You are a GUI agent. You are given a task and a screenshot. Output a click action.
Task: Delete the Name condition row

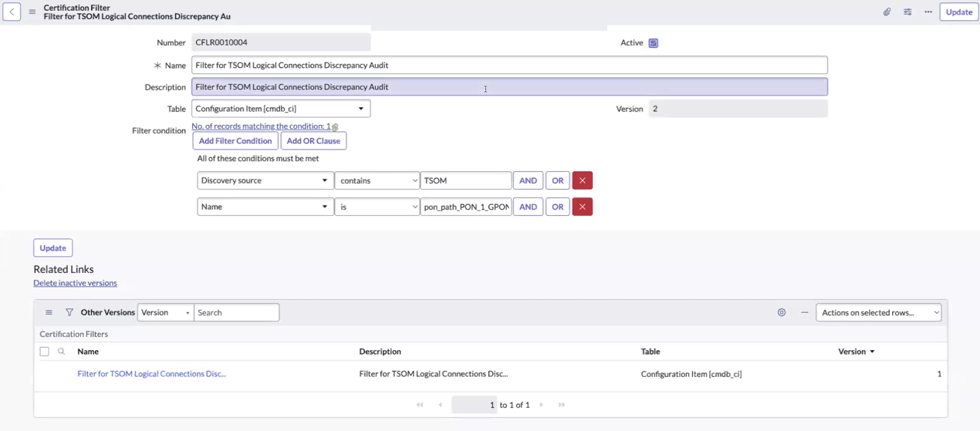pyautogui.click(x=583, y=207)
